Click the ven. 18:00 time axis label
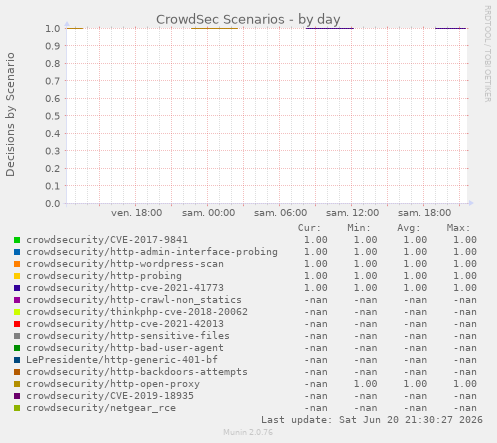Viewport: 497px width, 443px height. (x=137, y=213)
